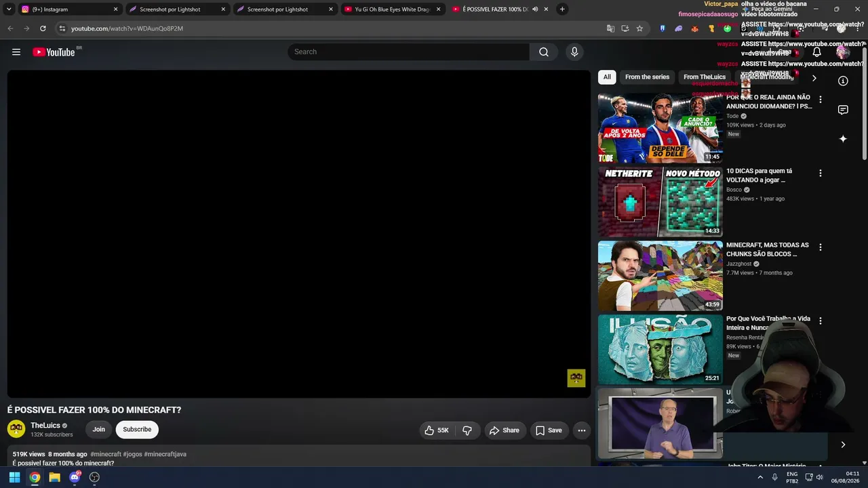This screenshot has height=488, width=868.
Task: Expand the YouTube side panel arrow
Action: point(843,445)
